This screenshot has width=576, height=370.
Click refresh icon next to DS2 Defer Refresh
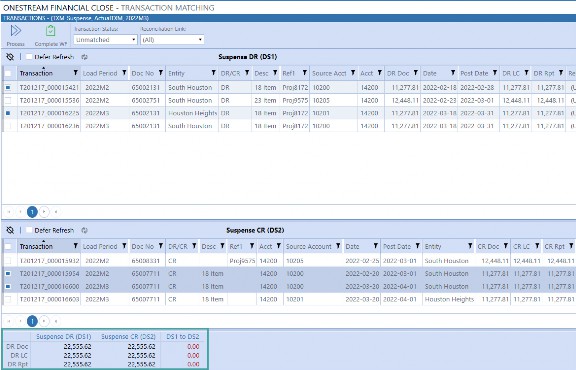pyautogui.click(x=84, y=230)
